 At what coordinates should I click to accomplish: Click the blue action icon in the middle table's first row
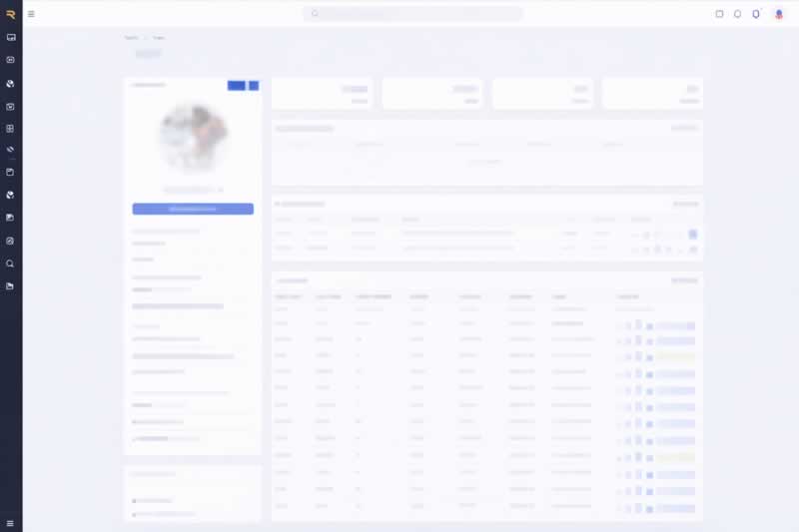coord(693,235)
